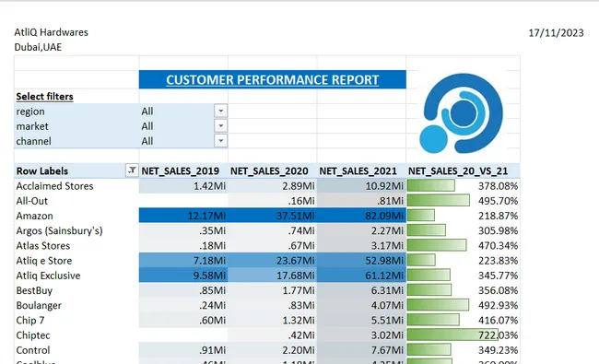Viewport: 599px width, 364px height.
Task: Click the Control row label
Action: pyautogui.click(x=33, y=350)
